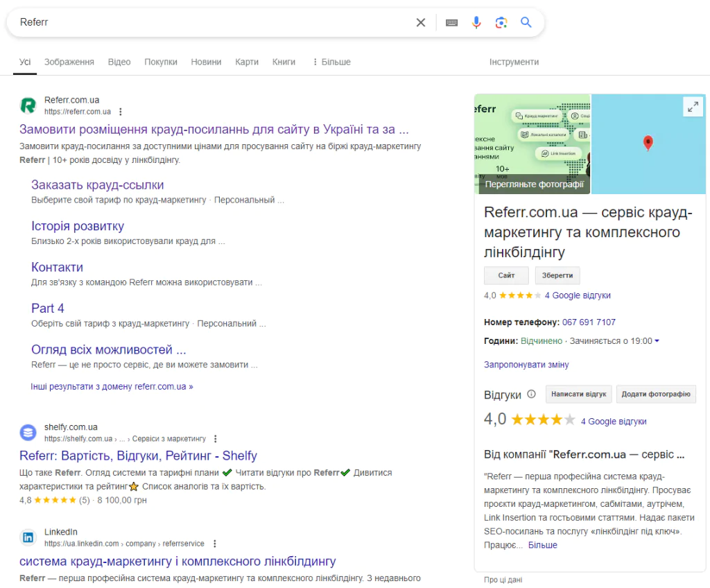
Task: Click the Написати відгук button
Action: click(578, 395)
